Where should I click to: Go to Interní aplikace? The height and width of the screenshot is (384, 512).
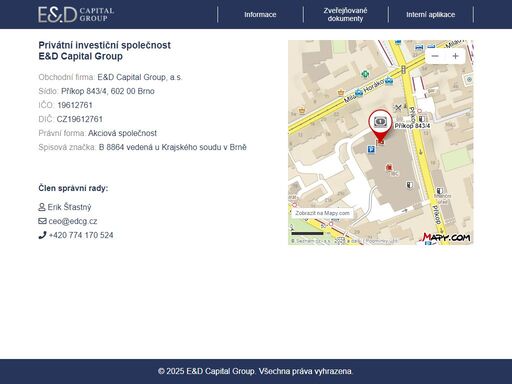point(430,15)
